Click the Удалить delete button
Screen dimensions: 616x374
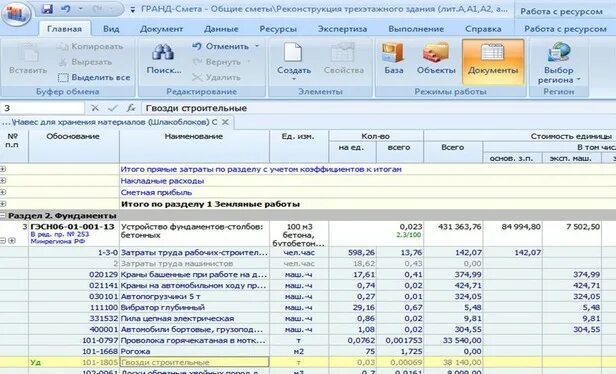[x=216, y=78]
